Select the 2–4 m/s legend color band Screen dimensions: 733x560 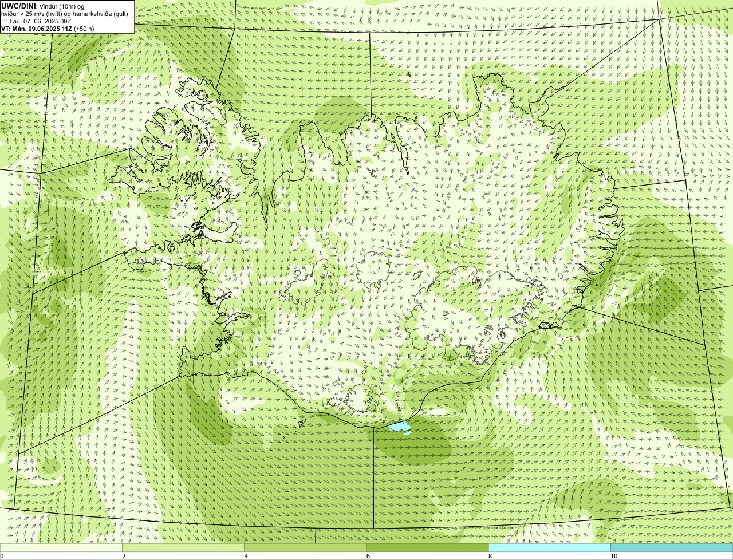(x=183, y=547)
